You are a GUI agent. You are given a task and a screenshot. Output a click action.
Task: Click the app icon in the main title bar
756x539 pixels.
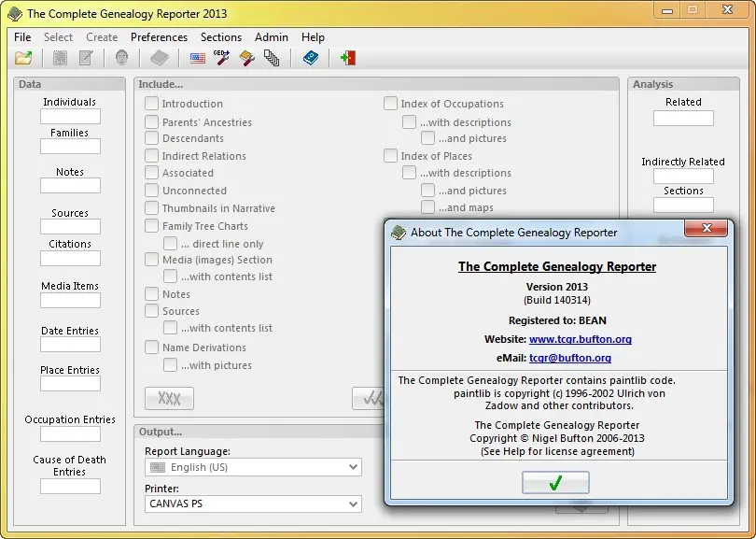[x=15, y=13]
